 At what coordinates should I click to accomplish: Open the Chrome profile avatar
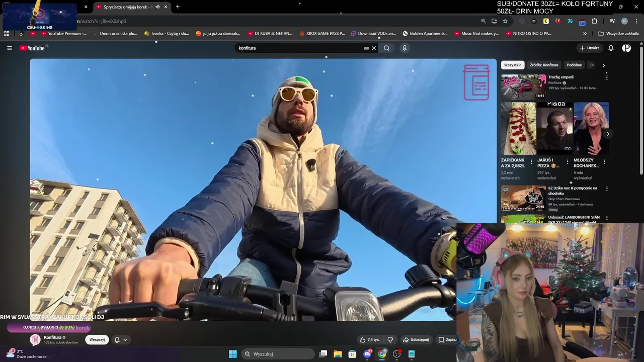coord(624,21)
